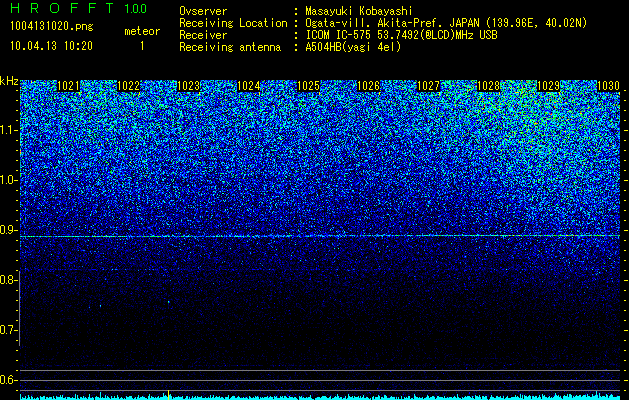Click the yellow meteor spike in power graph
The image size is (629, 400).
tap(168, 395)
